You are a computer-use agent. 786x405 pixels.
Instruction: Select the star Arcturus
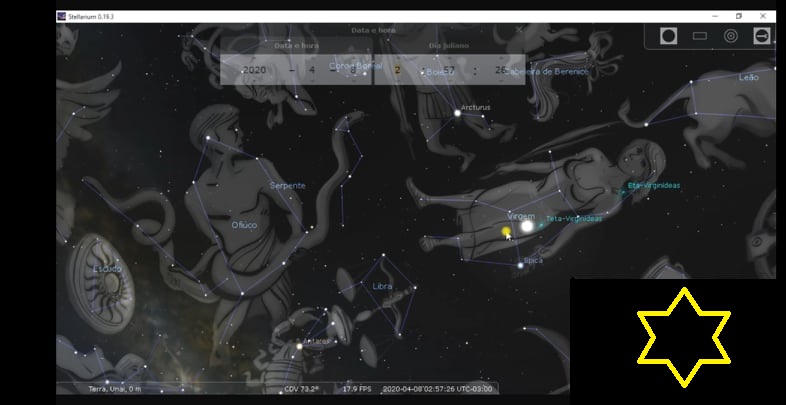[x=457, y=113]
